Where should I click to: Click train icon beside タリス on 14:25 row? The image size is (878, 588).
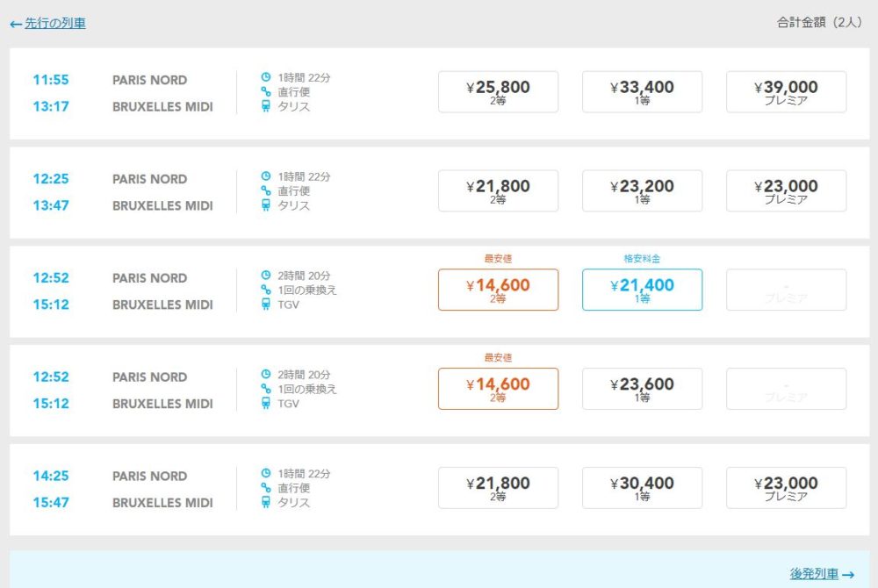[x=266, y=503]
